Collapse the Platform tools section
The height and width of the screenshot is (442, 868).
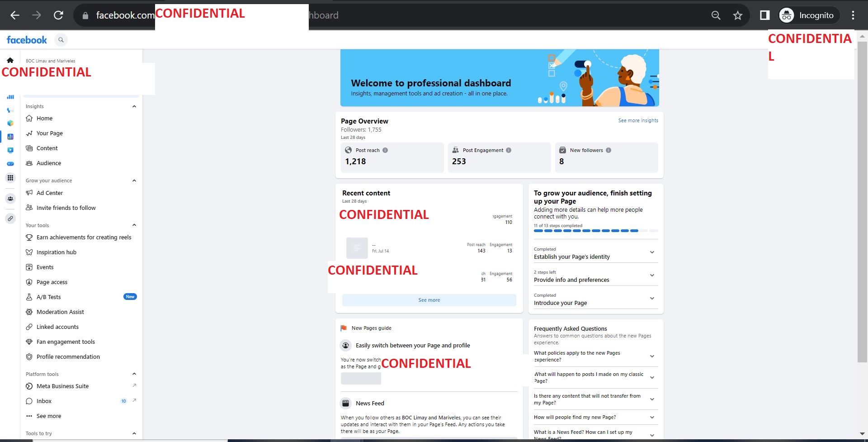click(134, 374)
